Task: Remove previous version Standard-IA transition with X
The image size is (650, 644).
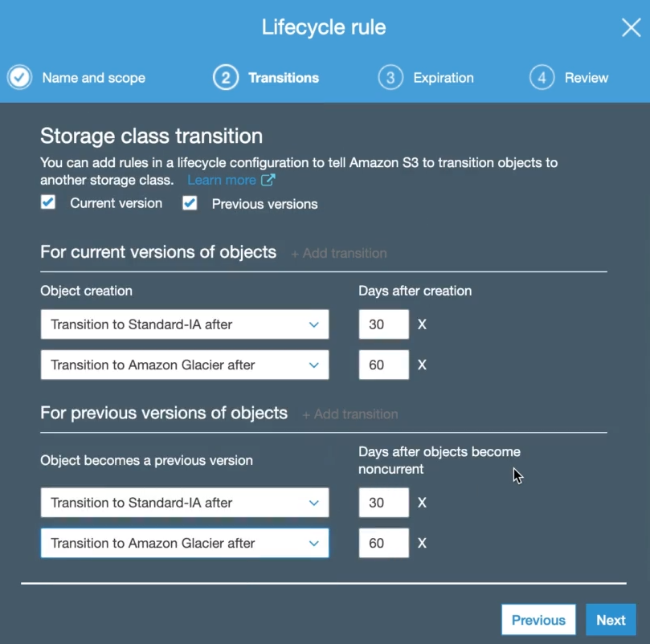Action: (423, 503)
